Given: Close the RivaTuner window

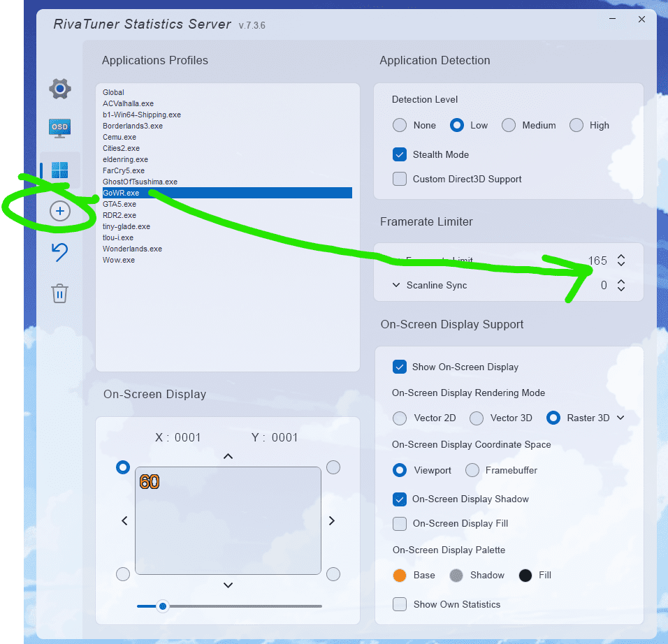Looking at the screenshot, I should [x=641, y=19].
